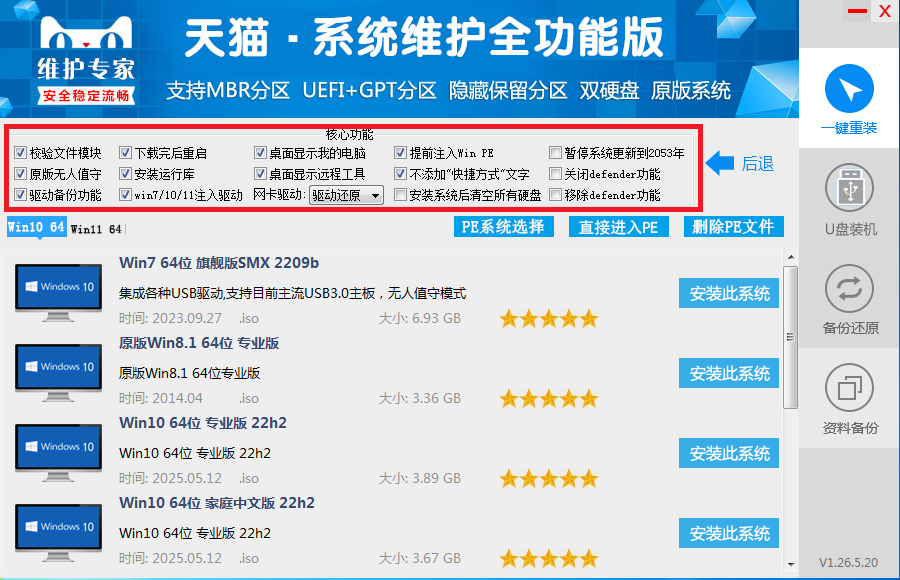The image size is (900, 580).
Task: Enable 移除defender功能 checkbox
Action: (555, 195)
